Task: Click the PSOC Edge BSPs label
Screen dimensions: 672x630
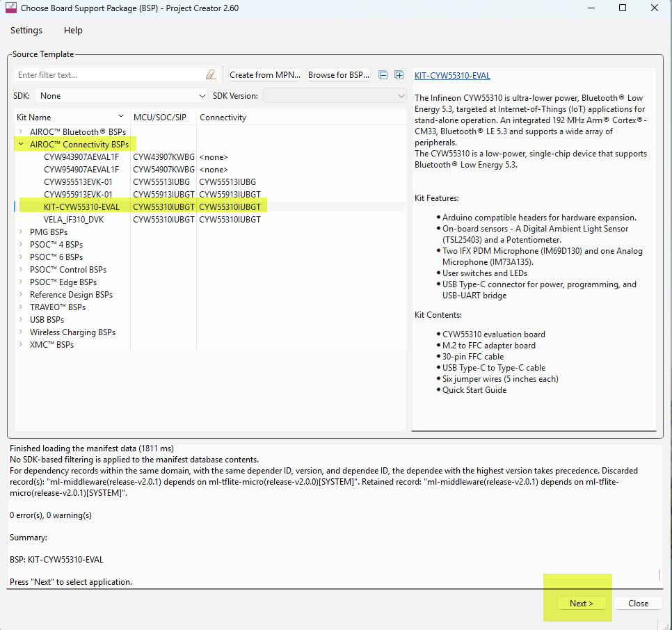Action: tap(63, 282)
